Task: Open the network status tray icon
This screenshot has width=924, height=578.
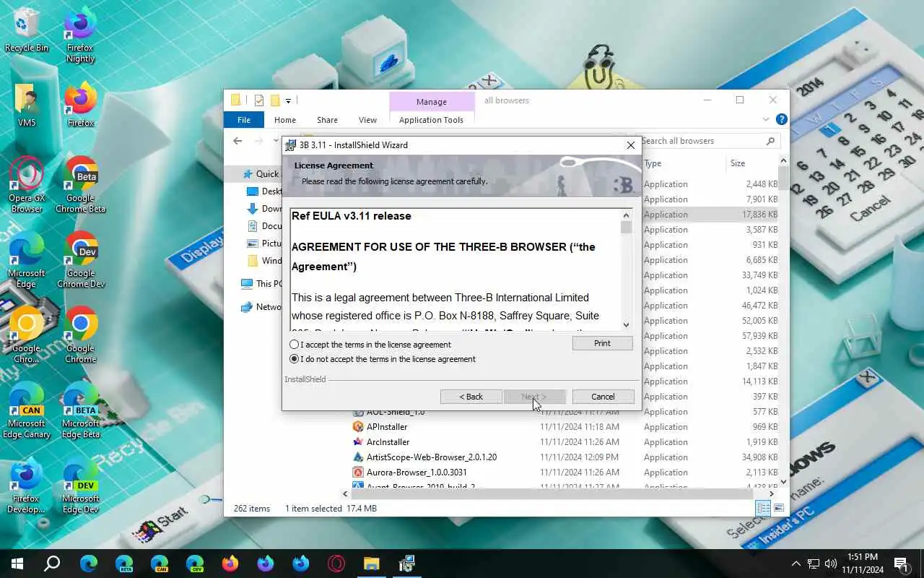Action: pos(814,564)
